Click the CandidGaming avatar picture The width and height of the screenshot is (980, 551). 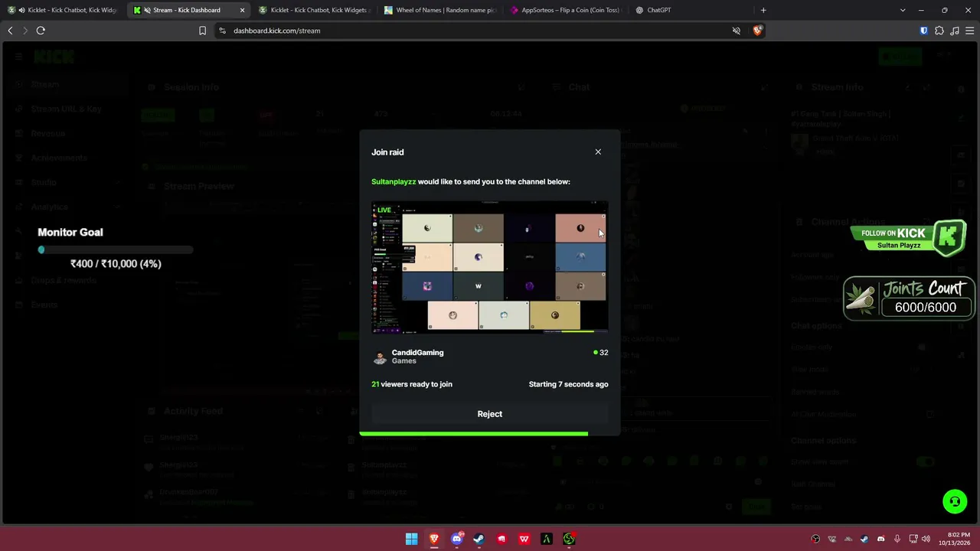(380, 357)
